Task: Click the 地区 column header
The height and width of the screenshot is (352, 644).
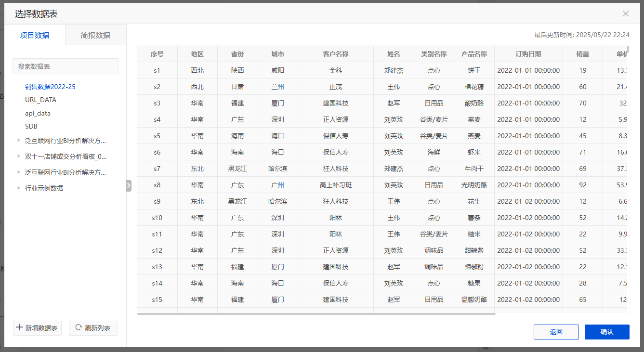Action: click(x=197, y=54)
